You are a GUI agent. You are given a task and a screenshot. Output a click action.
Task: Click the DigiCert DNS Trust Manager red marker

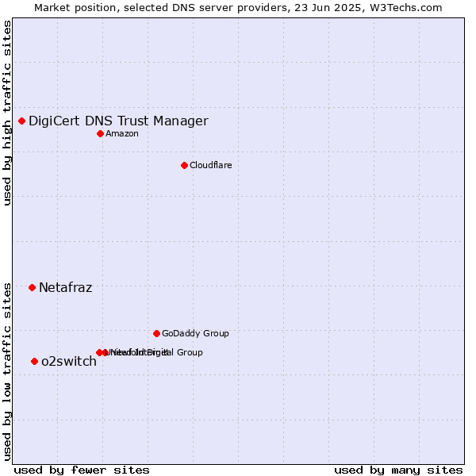pyautogui.click(x=22, y=121)
